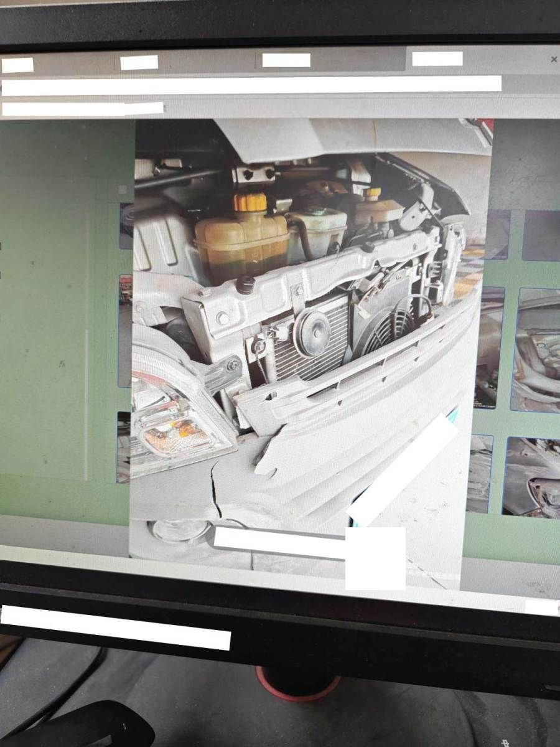Open middle-row thumbnail at far right edge
Screen dimensions: 560x747
point(536,350)
